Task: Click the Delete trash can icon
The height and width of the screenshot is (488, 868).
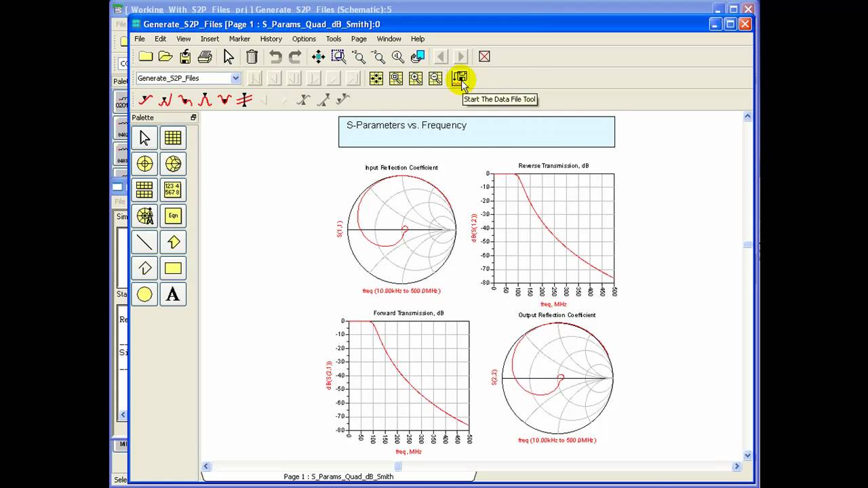Action: (x=252, y=57)
